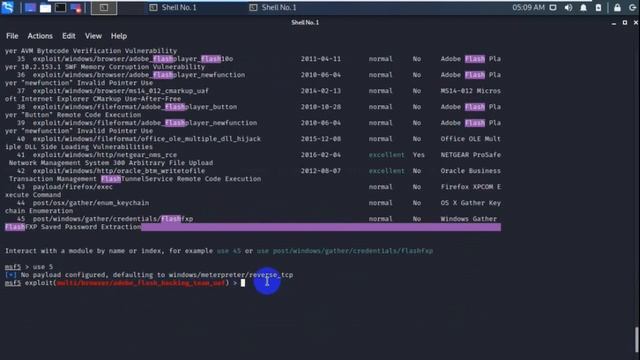
Task: Click the terminal vertical scrollbar thumb
Action: (x=636, y=340)
